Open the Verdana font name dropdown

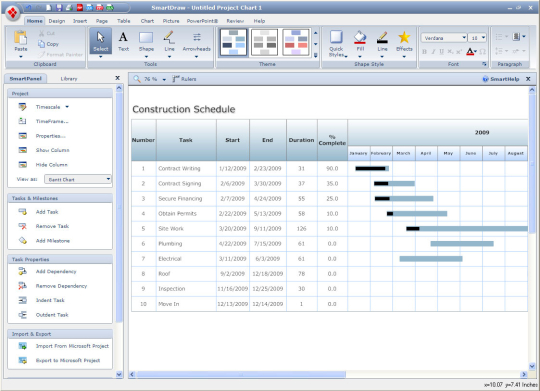[464, 38]
